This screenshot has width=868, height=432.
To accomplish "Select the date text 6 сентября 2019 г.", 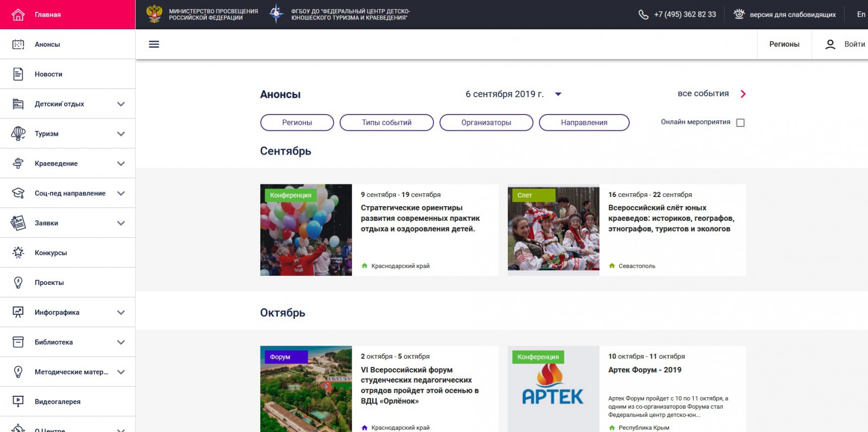I will click(505, 94).
